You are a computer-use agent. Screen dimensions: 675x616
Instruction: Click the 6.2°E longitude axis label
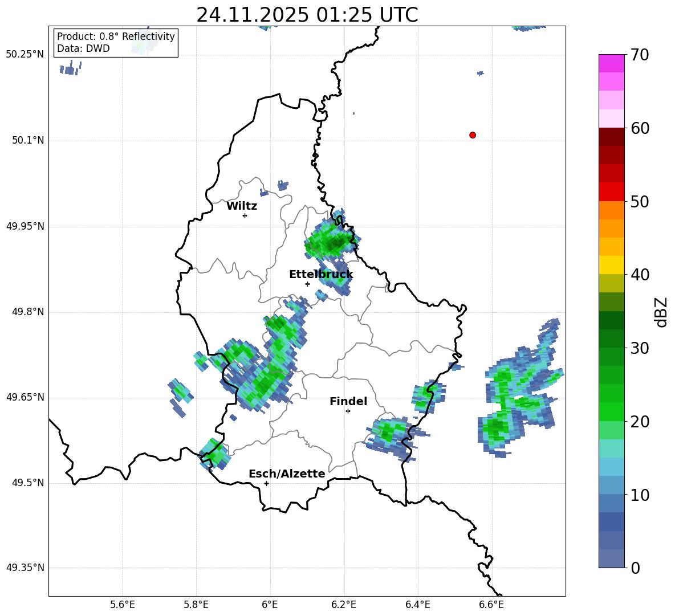pos(344,604)
